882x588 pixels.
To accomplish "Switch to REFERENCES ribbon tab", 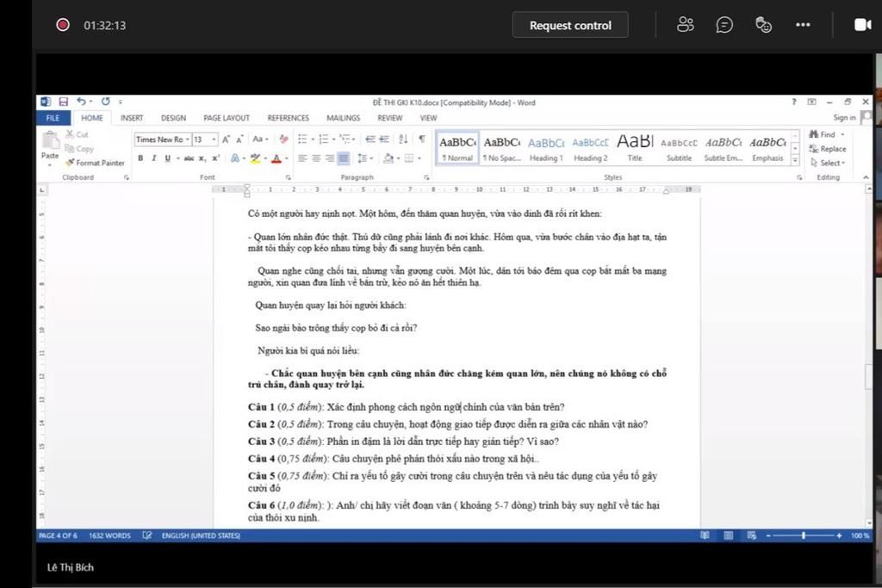I will coord(288,118).
